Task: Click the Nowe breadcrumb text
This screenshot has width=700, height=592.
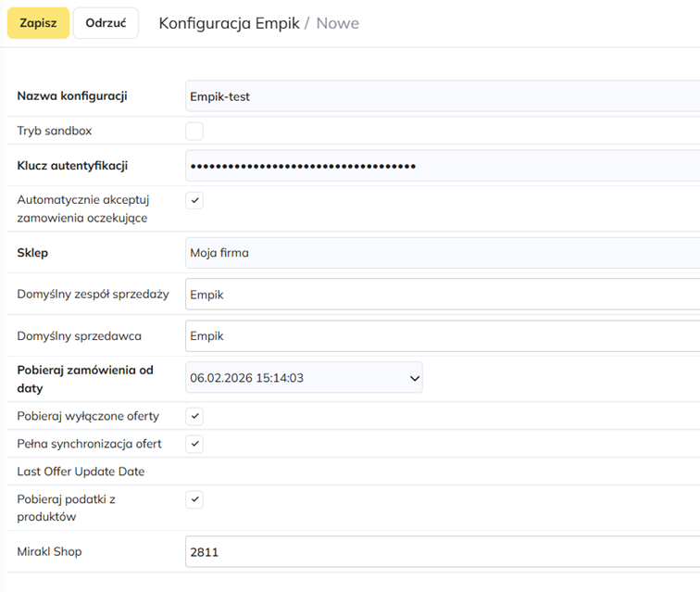Action: coord(337,23)
